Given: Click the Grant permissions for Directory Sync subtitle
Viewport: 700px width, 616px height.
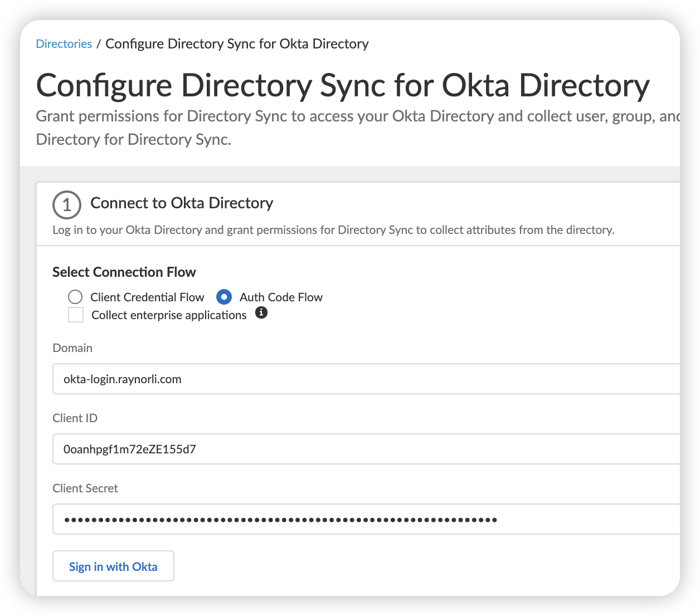Looking at the screenshot, I should [x=358, y=128].
